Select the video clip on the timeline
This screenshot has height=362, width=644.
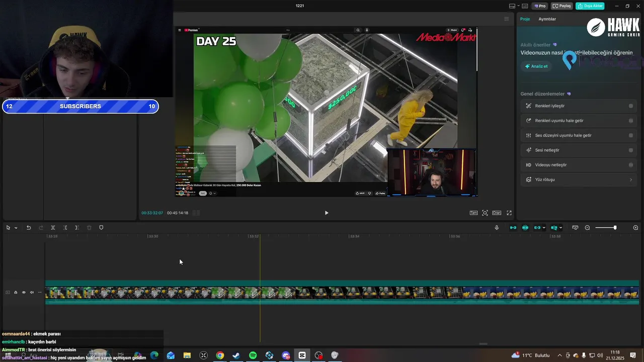click(342, 292)
